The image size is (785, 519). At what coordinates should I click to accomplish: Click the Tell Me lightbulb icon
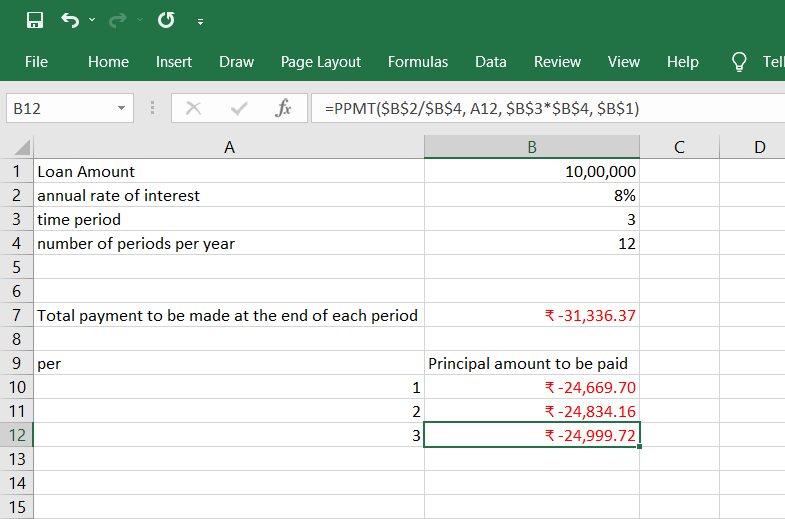pyautogui.click(x=740, y=62)
